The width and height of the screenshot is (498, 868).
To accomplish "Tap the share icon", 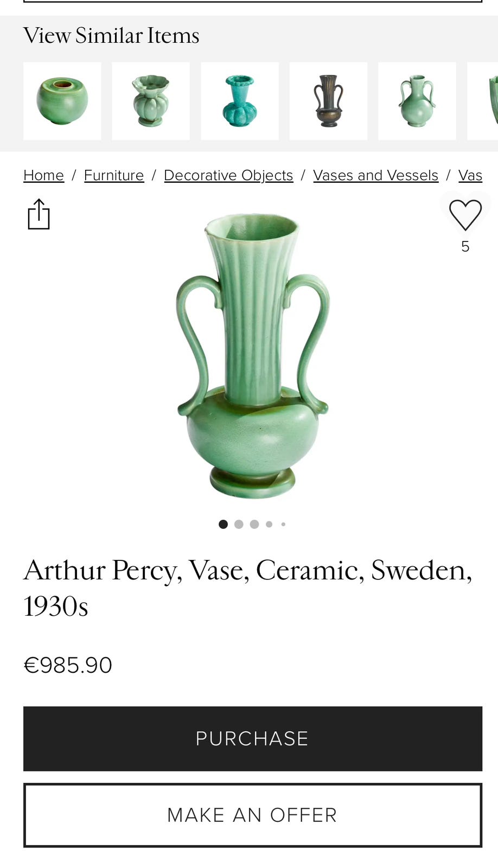I will pos(39,214).
